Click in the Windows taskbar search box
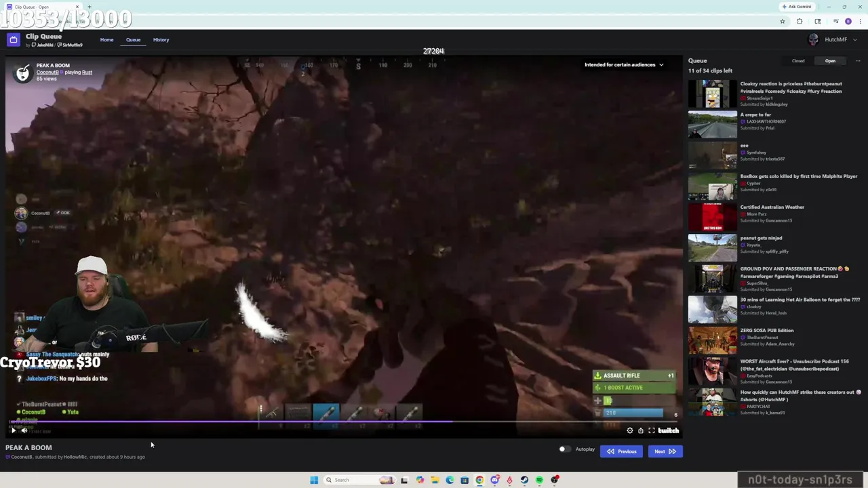The height and width of the screenshot is (488, 868). coord(359,480)
